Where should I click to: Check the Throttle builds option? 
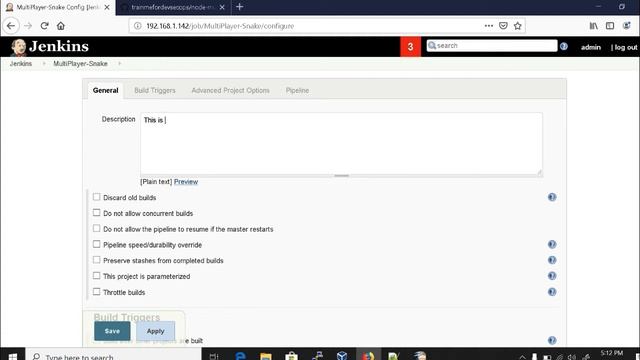96,292
